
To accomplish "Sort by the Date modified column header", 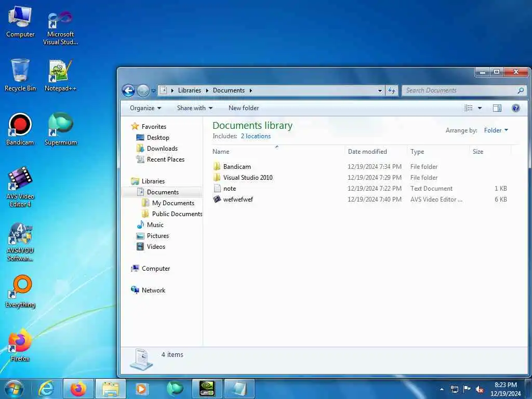I will pyautogui.click(x=376, y=152).
